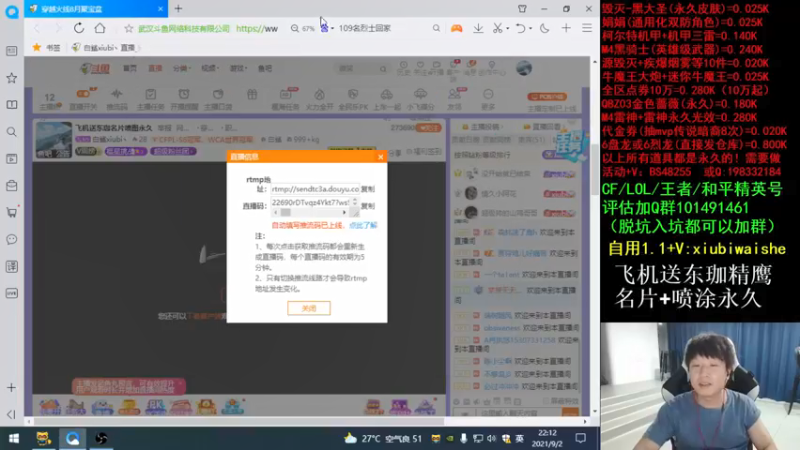Copy the rtmp address with 复制
The width and height of the screenshot is (800, 450).
pyautogui.click(x=368, y=189)
